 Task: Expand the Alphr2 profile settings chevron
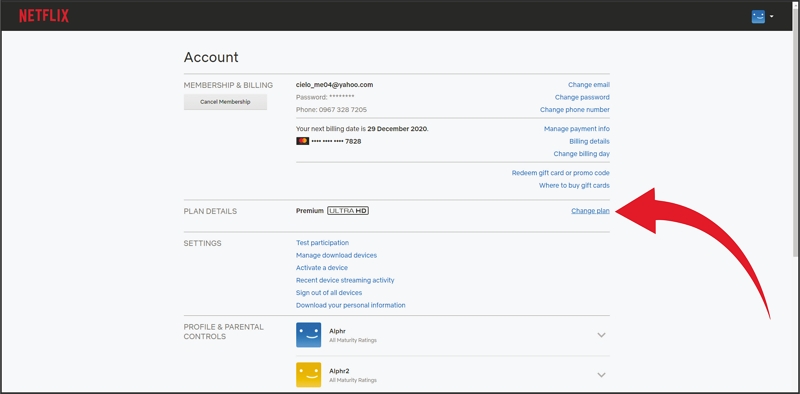[602, 375]
